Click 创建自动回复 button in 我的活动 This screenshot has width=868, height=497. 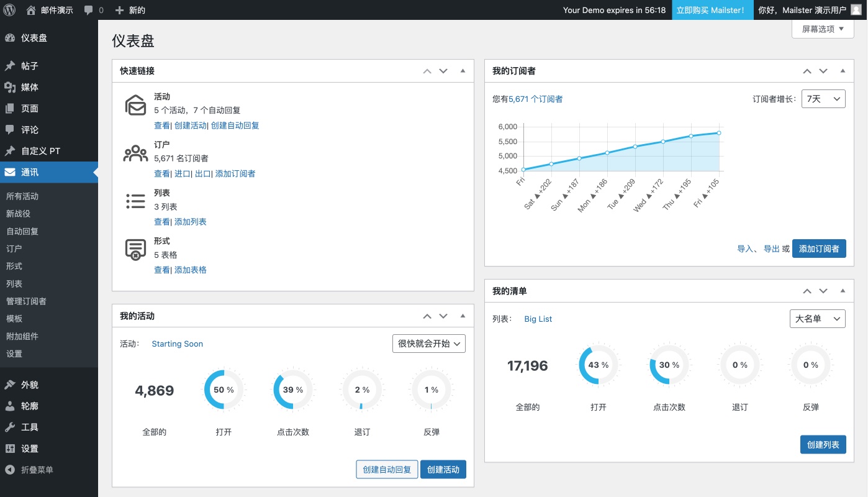(387, 469)
